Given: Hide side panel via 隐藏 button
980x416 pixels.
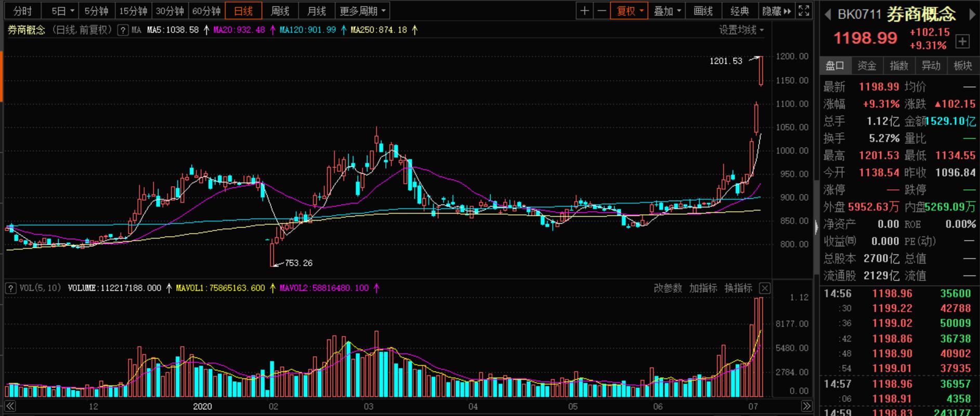Looking at the screenshot, I should click(776, 11).
